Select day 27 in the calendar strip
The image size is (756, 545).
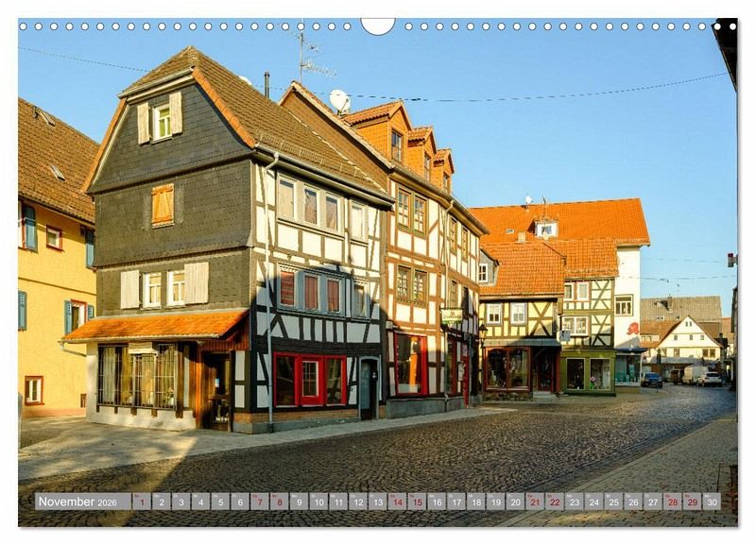(653, 502)
